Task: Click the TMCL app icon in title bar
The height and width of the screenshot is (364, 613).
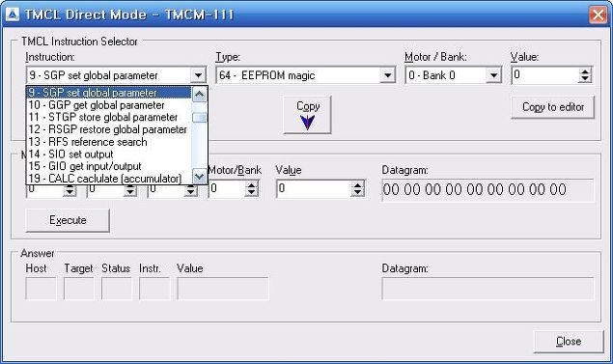Action: click(x=13, y=14)
